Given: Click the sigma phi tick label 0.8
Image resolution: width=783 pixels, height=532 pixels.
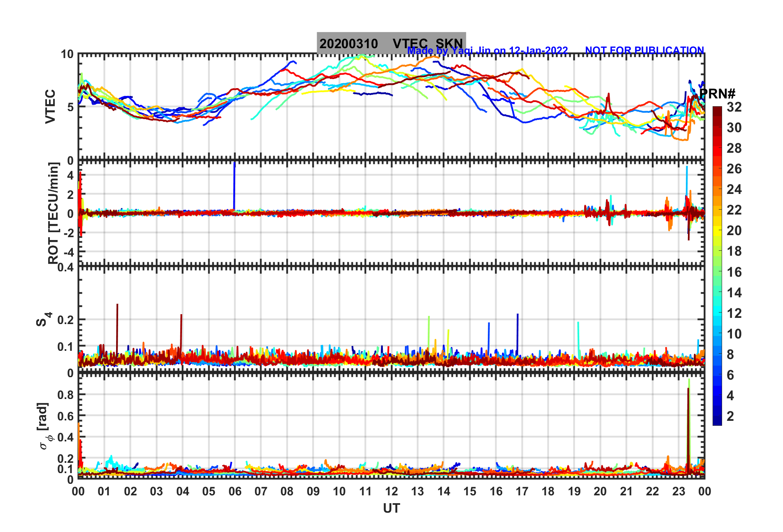Looking at the screenshot, I should [65, 394].
